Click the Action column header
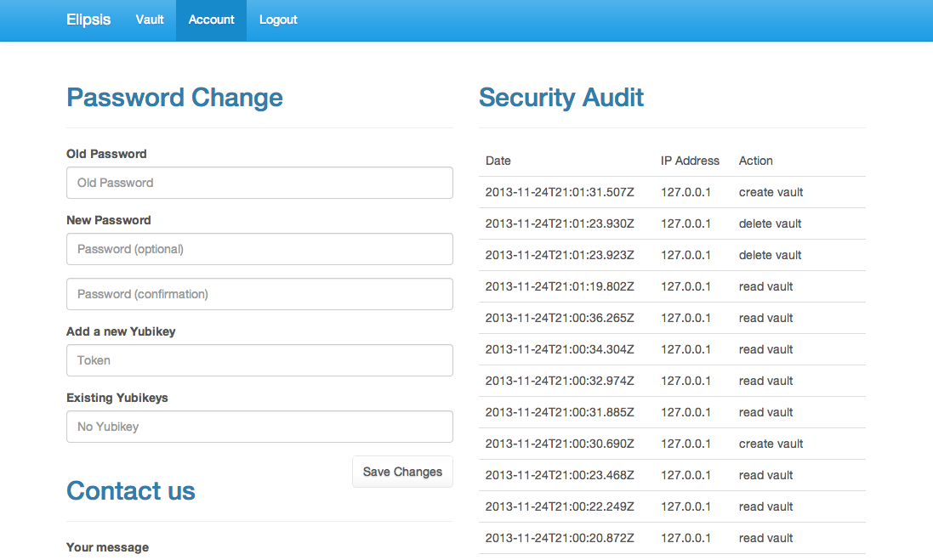 coord(756,161)
